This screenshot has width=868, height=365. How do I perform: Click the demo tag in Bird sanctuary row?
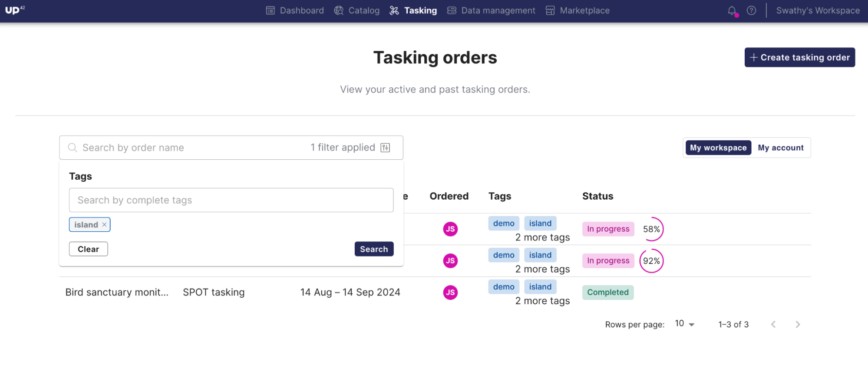504,286
